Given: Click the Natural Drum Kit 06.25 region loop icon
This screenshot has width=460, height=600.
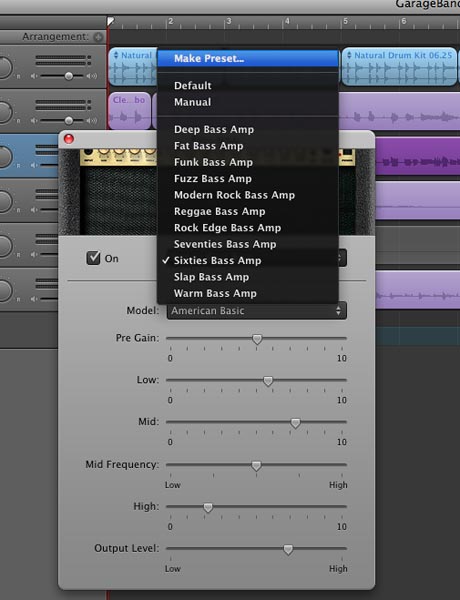Looking at the screenshot, I should (349, 55).
